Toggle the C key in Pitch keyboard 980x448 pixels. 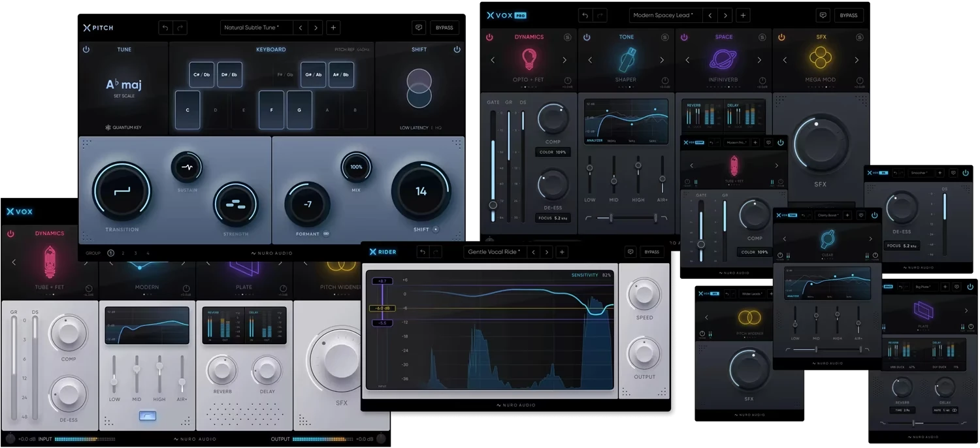coord(188,110)
